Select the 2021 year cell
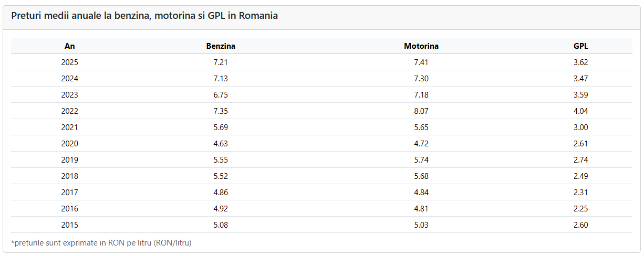 69,127
